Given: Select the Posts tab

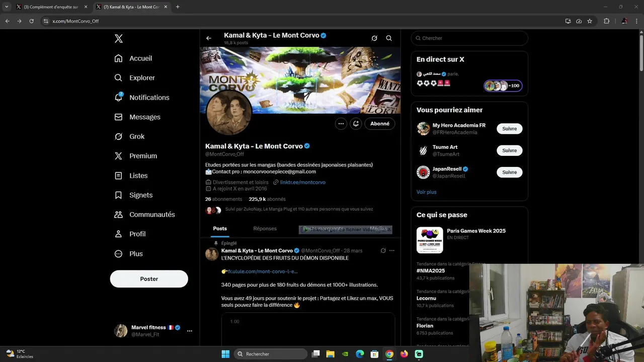Looking at the screenshot, I should [x=220, y=229].
